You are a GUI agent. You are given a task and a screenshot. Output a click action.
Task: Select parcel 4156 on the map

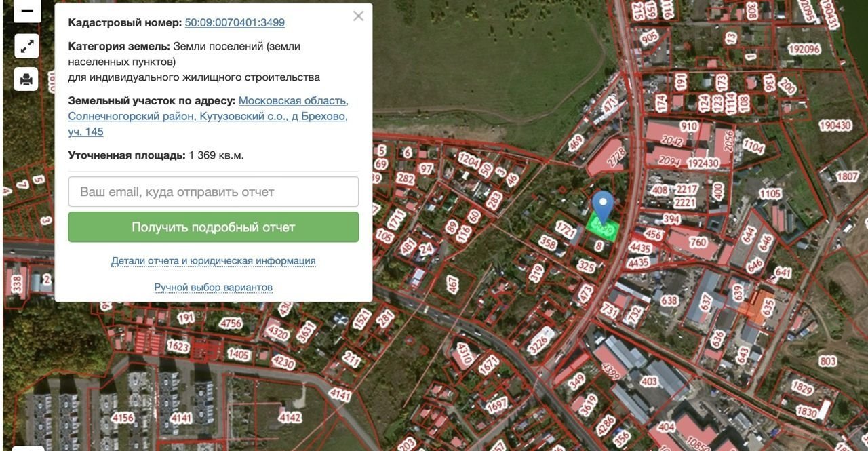[x=123, y=417]
